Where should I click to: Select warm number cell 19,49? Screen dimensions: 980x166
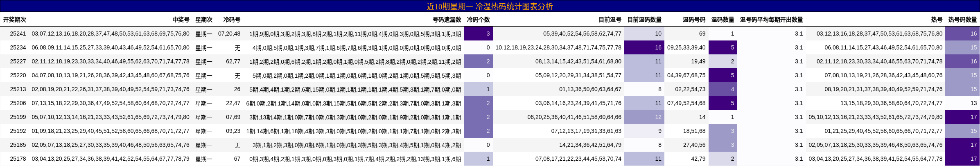[698, 61]
